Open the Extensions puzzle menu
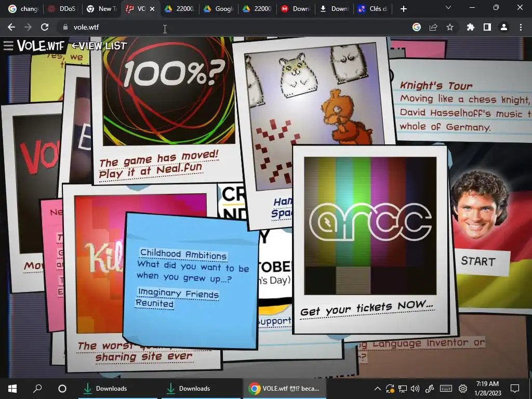The image size is (532, 399). [470, 27]
